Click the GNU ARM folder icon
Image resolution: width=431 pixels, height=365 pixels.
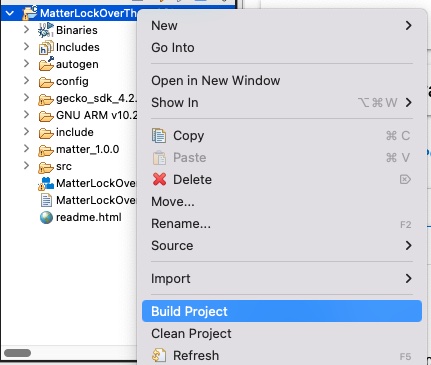(x=46, y=116)
